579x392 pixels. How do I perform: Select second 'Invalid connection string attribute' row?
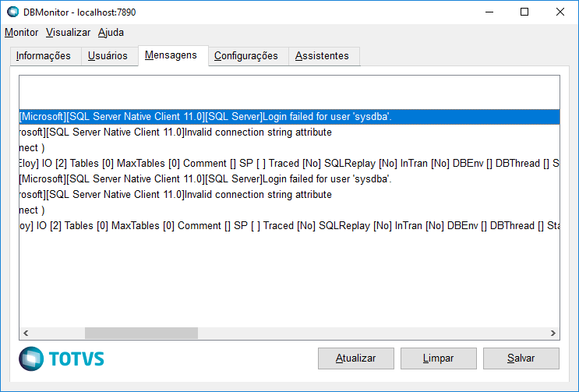coord(290,195)
